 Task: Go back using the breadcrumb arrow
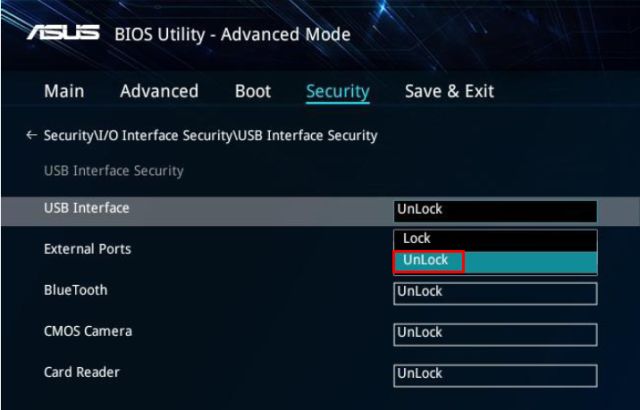(32, 135)
